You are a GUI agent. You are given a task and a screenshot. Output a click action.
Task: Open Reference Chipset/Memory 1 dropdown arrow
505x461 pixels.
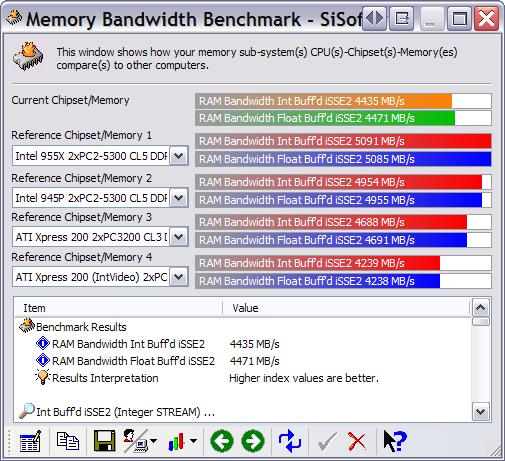click(x=179, y=155)
